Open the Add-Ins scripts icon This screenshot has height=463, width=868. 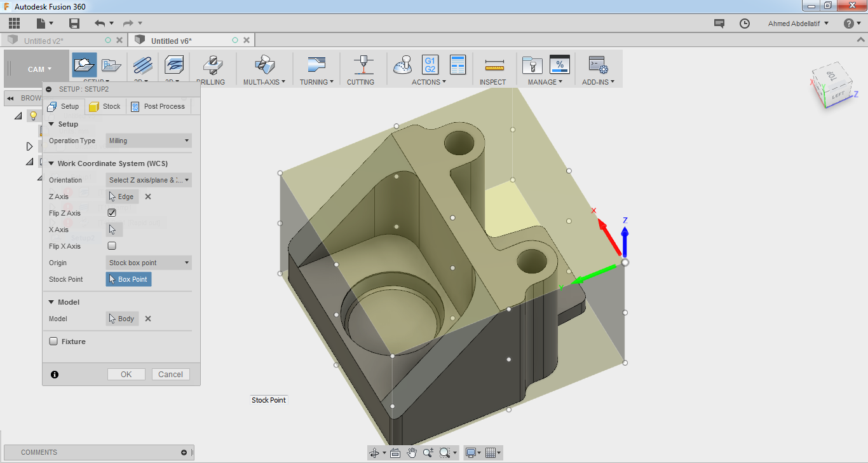point(598,65)
